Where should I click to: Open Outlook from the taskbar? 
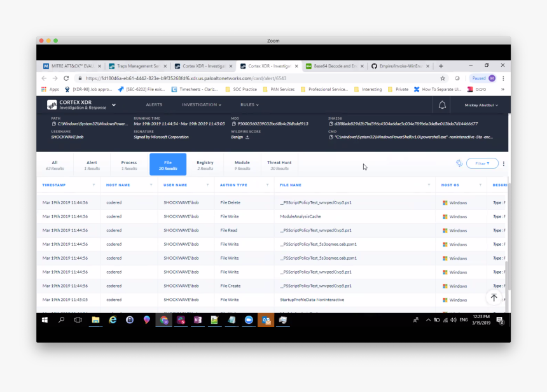[x=266, y=319]
